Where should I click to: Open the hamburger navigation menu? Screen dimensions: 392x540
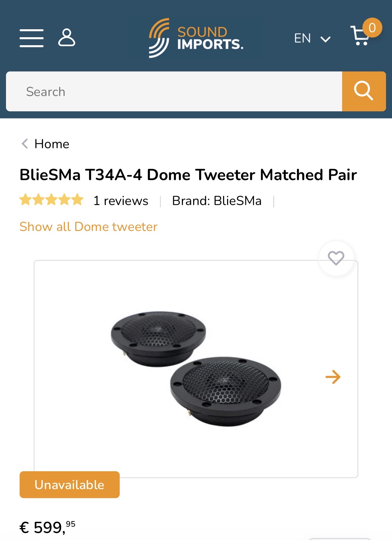tap(32, 38)
